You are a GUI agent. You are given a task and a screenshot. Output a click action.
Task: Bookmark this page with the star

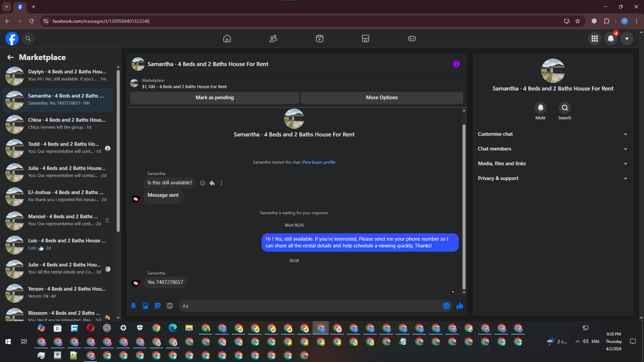[578, 21]
